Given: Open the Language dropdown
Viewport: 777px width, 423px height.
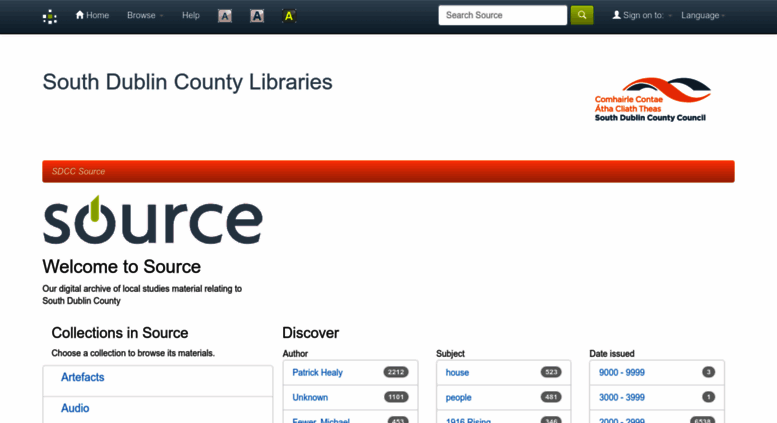Looking at the screenshot, I should click(x=703, y=15).
